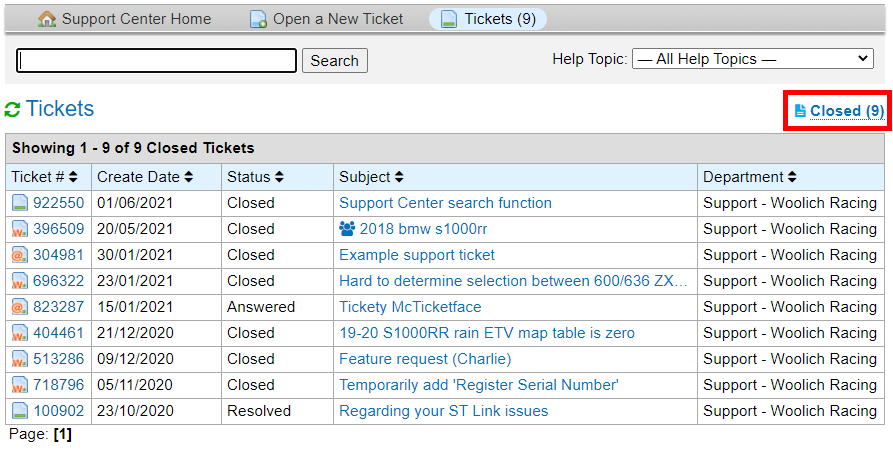Open the Help Topic dropdown
Screen dimensions: 893x471
[x=753, y=59]
